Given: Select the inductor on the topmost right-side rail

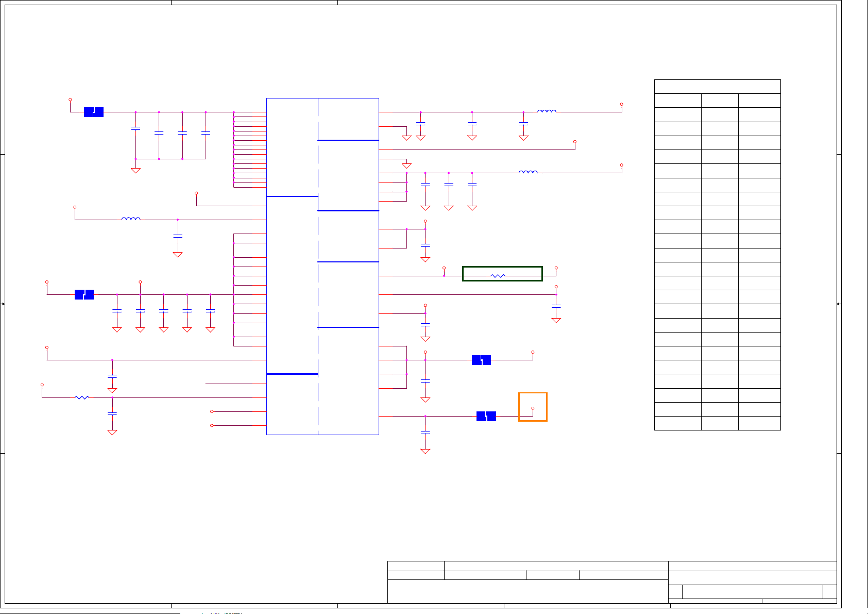Looking at the screenshot, I should pyautogui.click(x=547, y=111).
